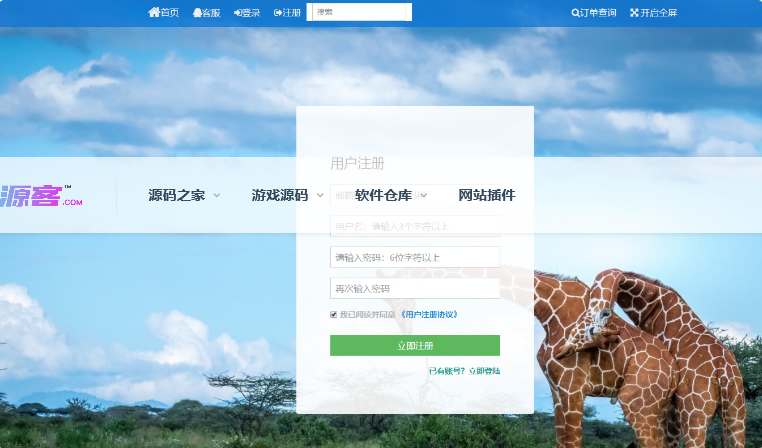Image resolution: width=762 pixels, height=448 pixels.
Task: Expand the 软件仓库 dropdown arrow
Action: pyautogui.click(x=423, y=195)
